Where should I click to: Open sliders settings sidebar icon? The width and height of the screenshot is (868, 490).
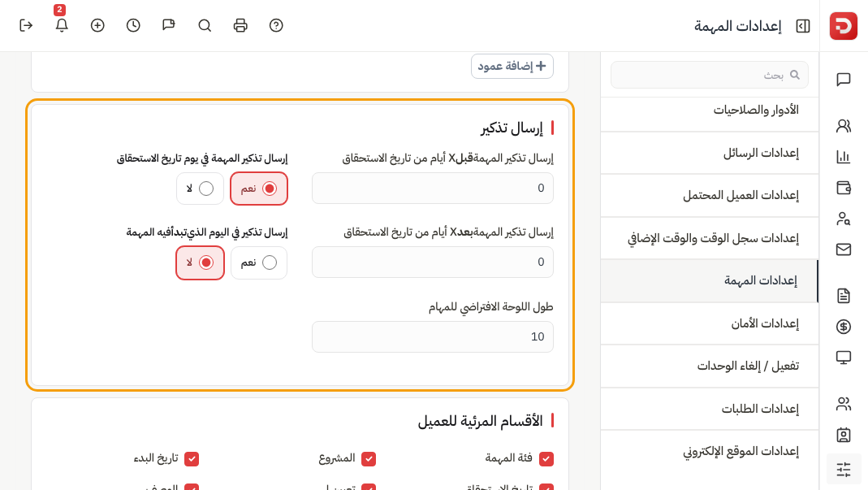(x=843, y=470)
